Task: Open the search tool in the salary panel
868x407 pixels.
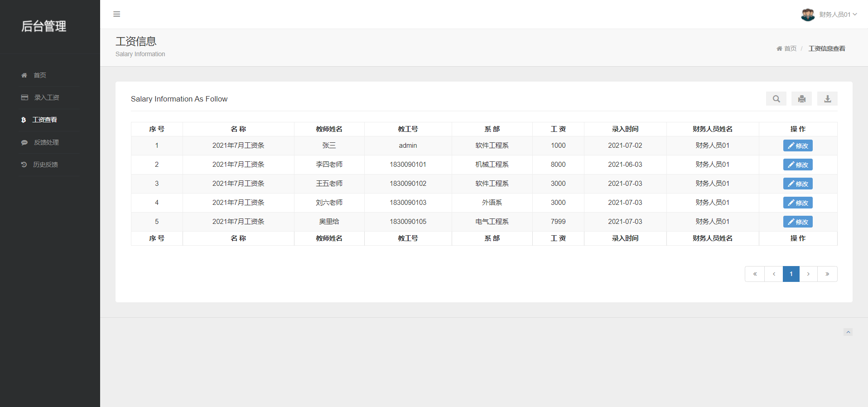Action: click(x=776, y=99)
